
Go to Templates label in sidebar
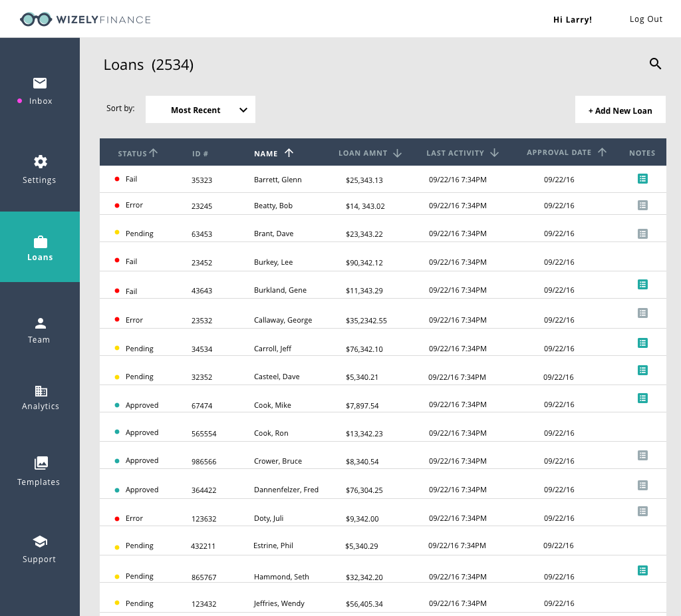[38, 482]
